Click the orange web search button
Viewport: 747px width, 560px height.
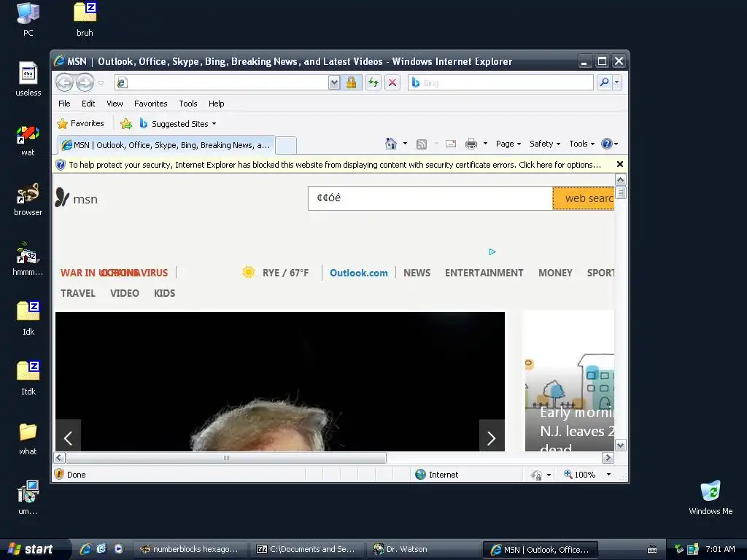(x=584, y=198)
